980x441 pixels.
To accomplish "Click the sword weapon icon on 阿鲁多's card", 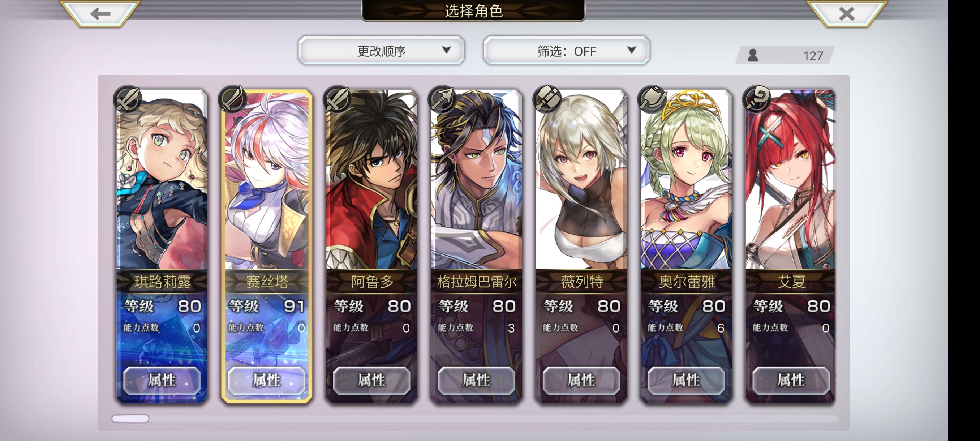I will 338,99.
